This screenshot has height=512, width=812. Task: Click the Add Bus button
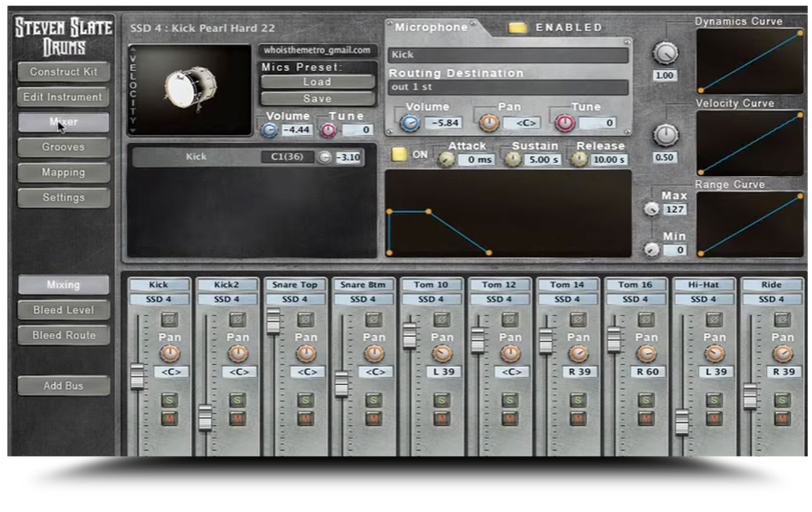(64, 386)
